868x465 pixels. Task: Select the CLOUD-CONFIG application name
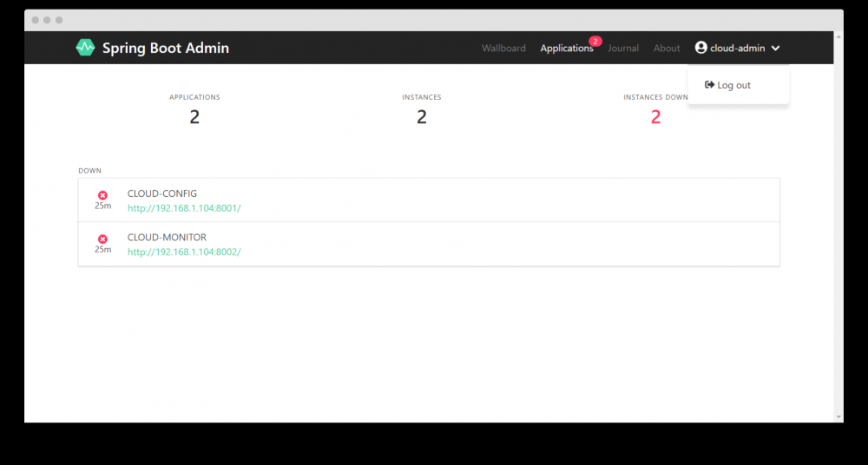pos(162,193)
